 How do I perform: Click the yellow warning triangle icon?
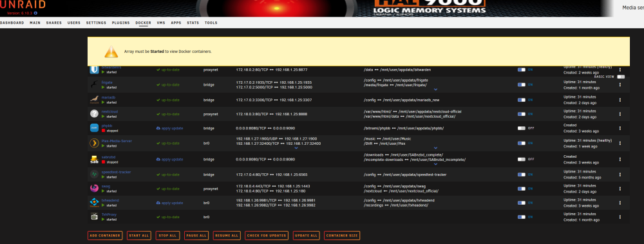click(111, 52)
